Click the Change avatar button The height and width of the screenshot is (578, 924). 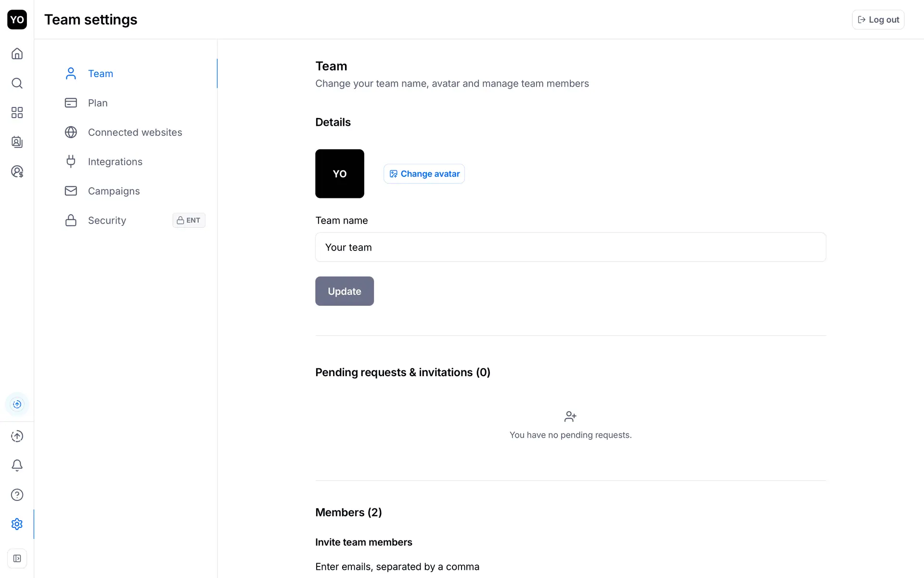pyautogui.click(x=424, y=174)
